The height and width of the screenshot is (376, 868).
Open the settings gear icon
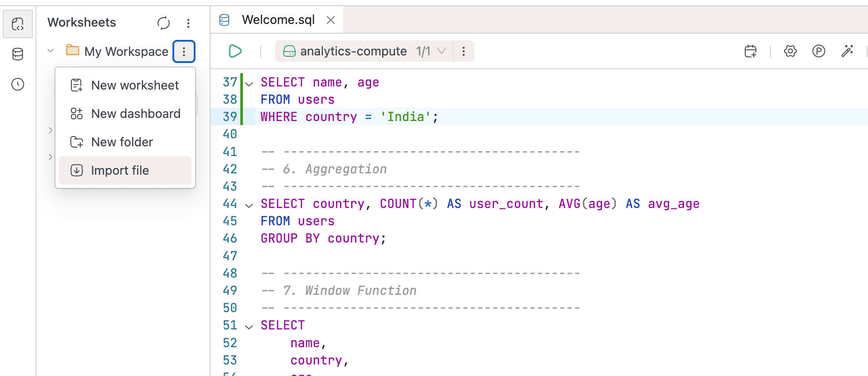coord(790,51)
